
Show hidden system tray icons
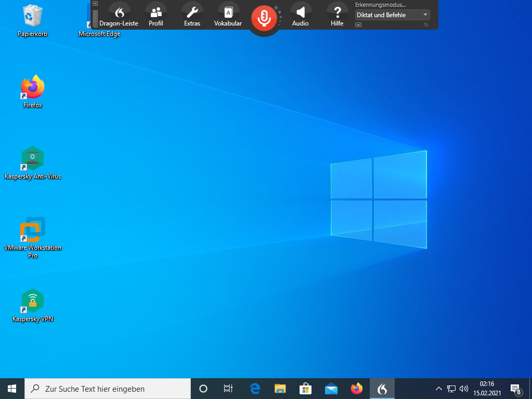point(438,389)
